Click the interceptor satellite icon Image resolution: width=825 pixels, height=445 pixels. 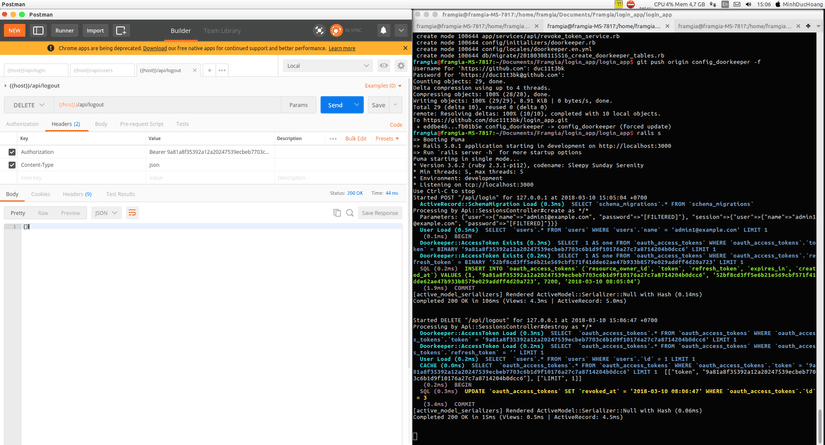319,31
